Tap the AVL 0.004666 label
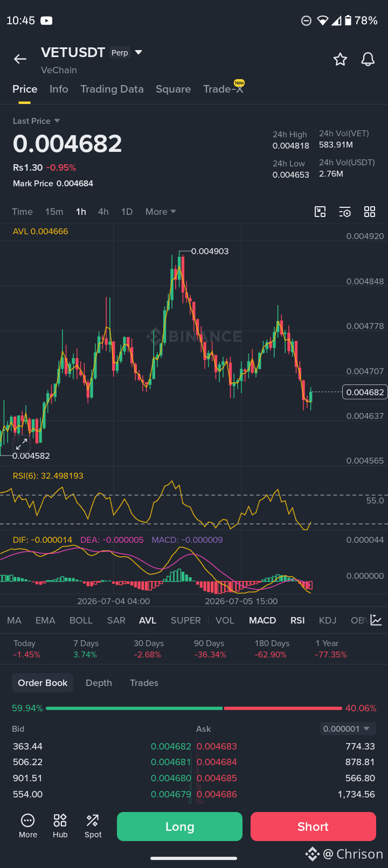Image resolution: width=388 pixels, height=868 pixels. coord(40,232)
